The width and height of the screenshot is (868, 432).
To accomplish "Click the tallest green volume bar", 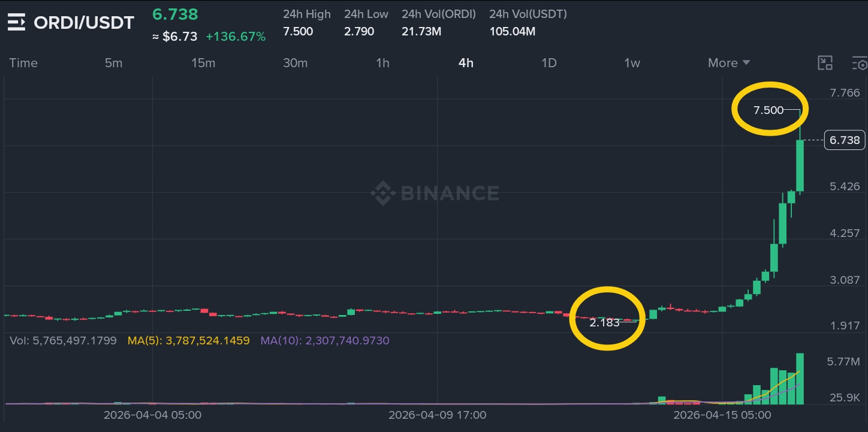I will tap(800, 378).
